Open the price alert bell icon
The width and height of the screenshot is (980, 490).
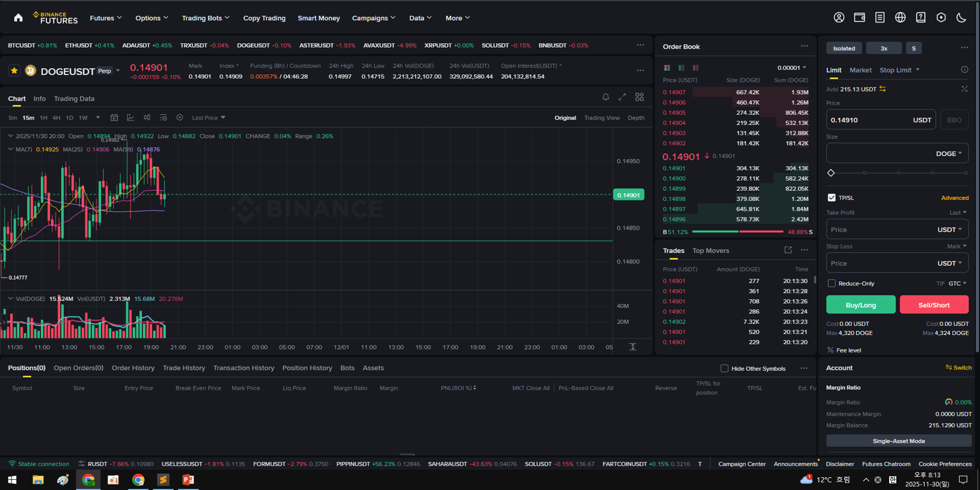tap(606, 97)
